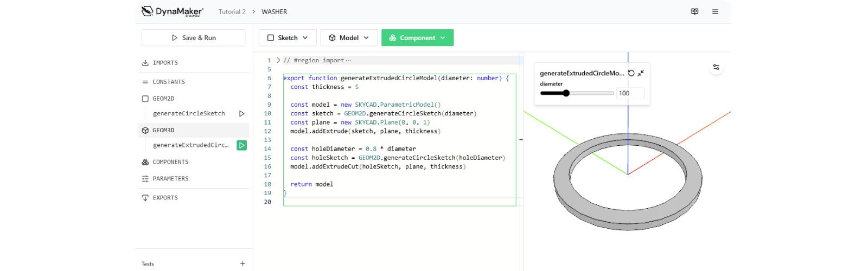The height and width of the screenshot is (271, 868).
Task: Go to the Tutorial 2 breadcrumb
Action: pos(232,12)
